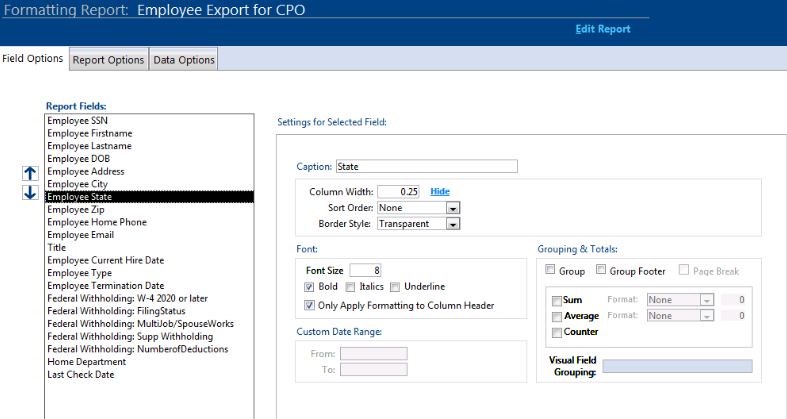Enable the Underline checkbox
Viewport: 787px width, 419px height.
click(395, 287)
